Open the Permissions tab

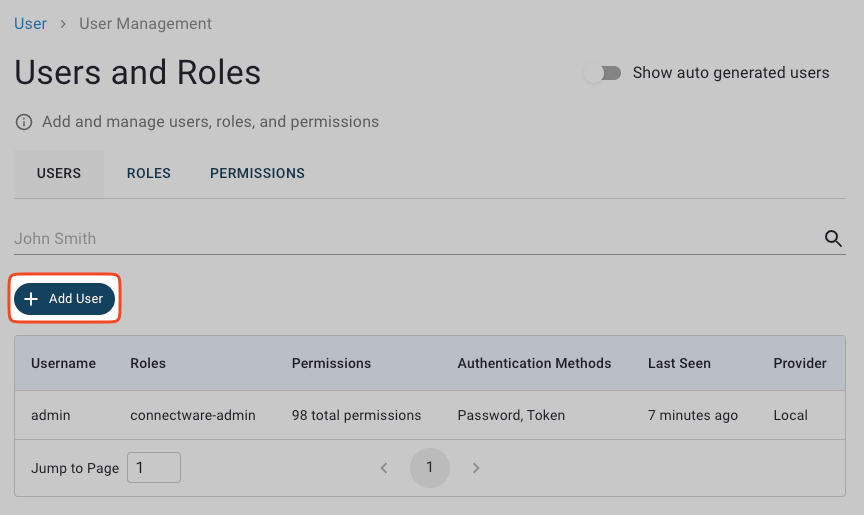[x=257, y=173]
